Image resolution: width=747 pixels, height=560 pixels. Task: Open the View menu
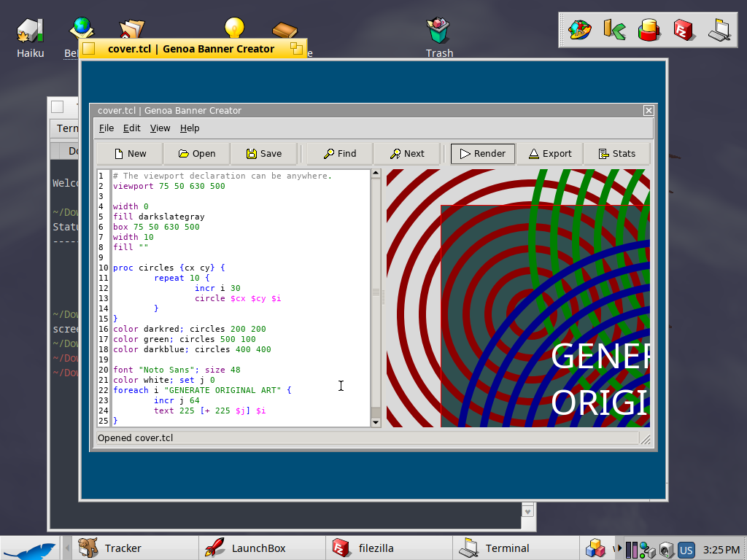tap(160, 128)
